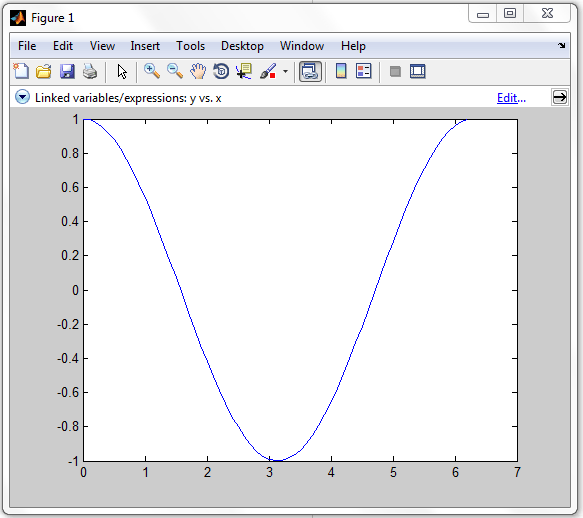Toggle the Data Cursor tool
This screenshot has width=583, height=518.
244,71
